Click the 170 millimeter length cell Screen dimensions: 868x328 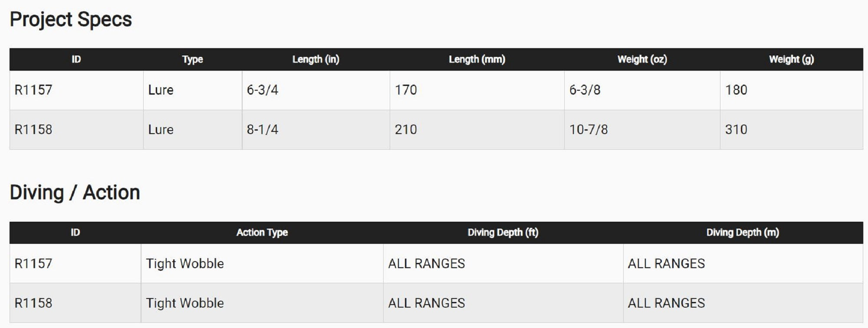pyautogui.click(x=406, y=90)
